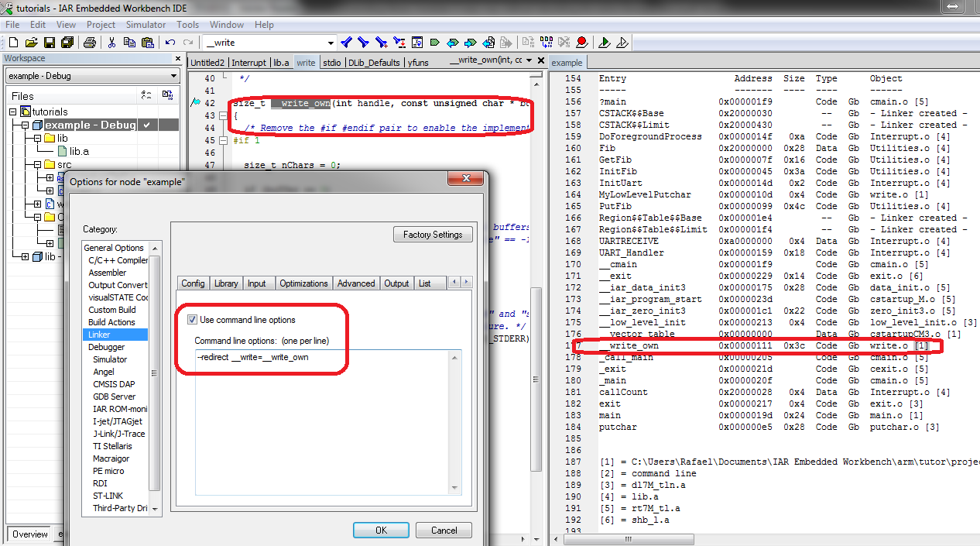Open the Optimizations tab in options dialog
The image size is (980, 546).
(x=304, y=283)
